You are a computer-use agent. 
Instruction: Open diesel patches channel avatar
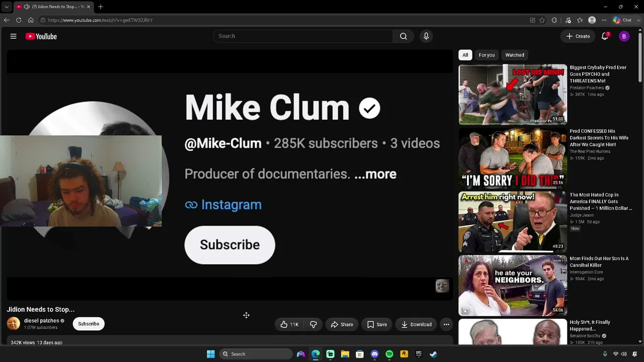(14, 324)
